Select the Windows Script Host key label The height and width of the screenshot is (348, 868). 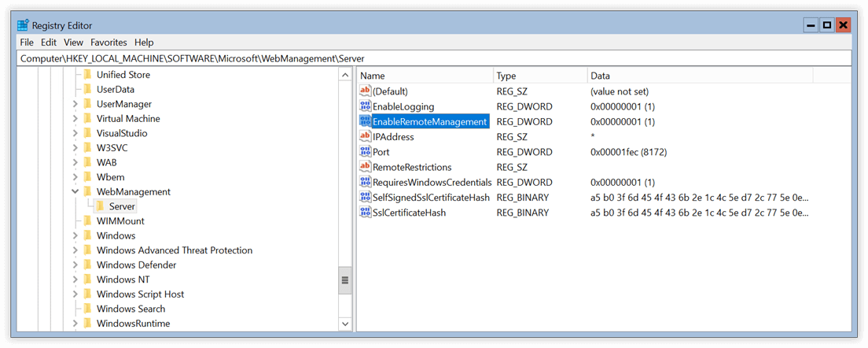coord(140,294)
